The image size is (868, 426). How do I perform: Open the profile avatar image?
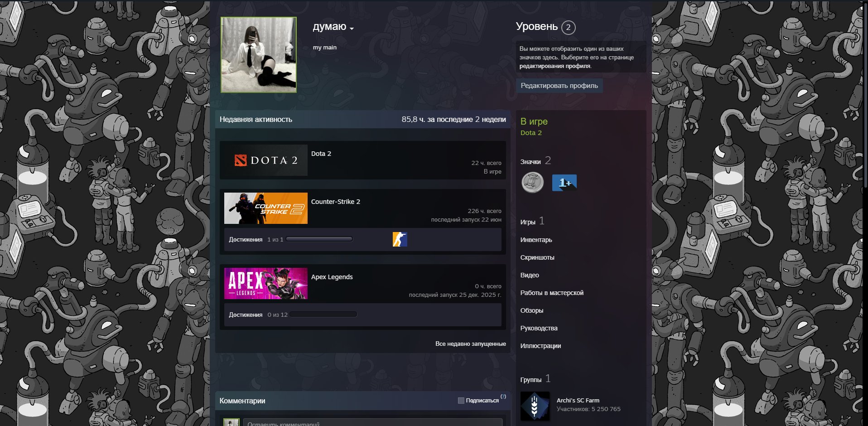259,55
